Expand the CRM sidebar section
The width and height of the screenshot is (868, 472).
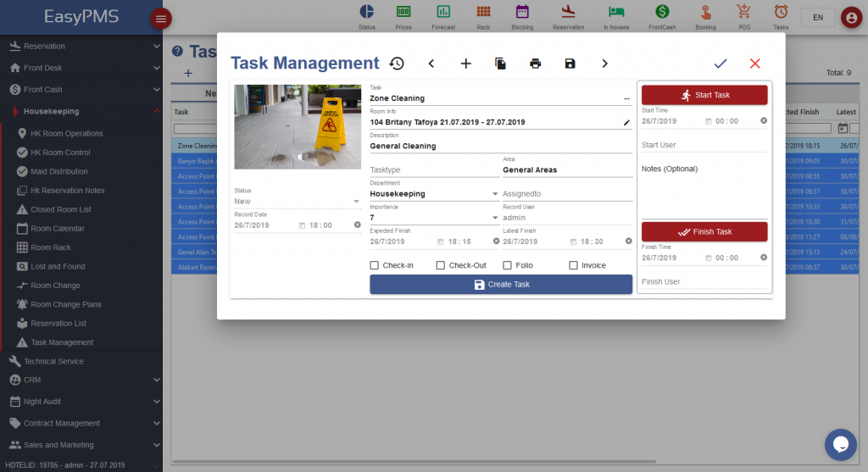point(81,380)
